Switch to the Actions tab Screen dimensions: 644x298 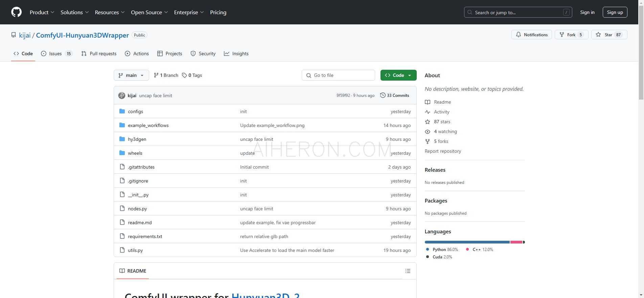[x=137, y=54]
